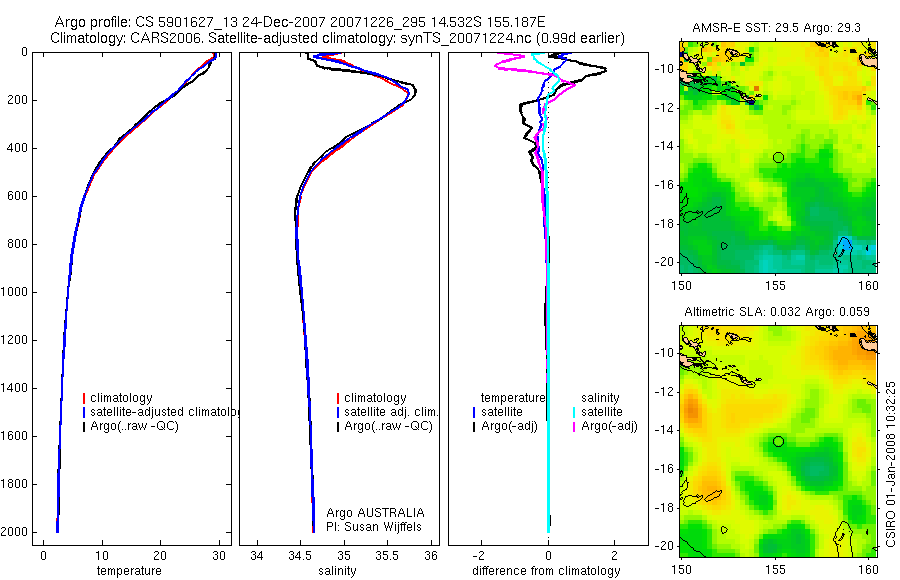Viewport: 900px width, 580px height.
Task: Click the '30' temperature axis tick label
Action: [219, 556]
